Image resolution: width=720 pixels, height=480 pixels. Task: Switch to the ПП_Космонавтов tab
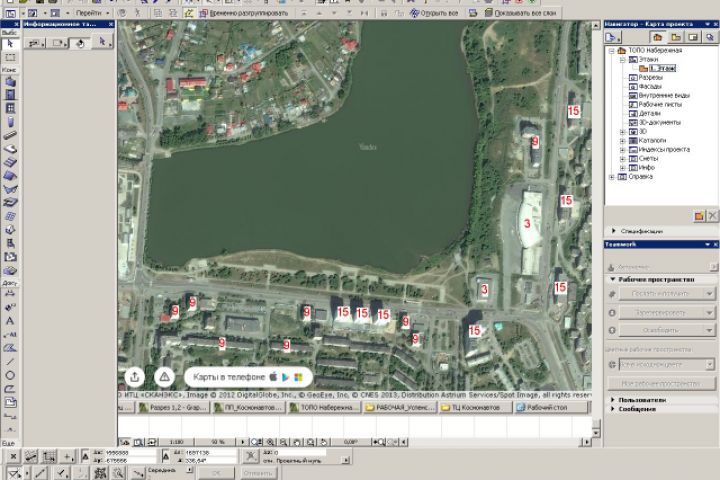point(250,407)
